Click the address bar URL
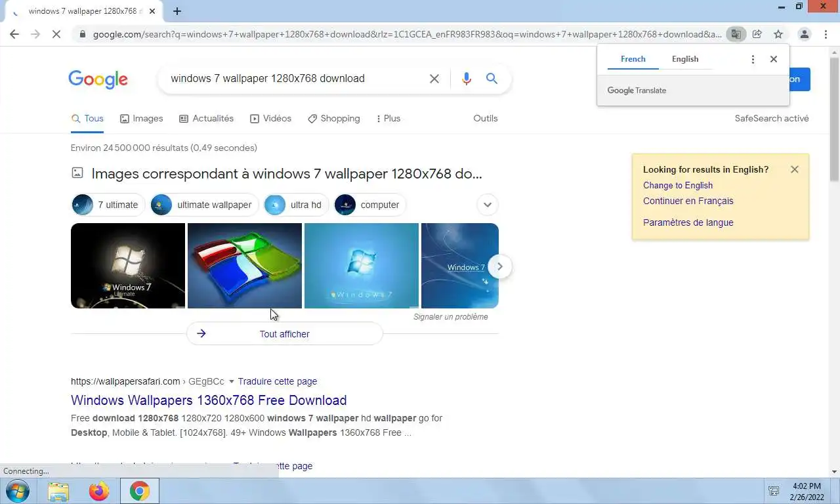Viewport: 840px width, 504px height. click(x=407, y=34)
